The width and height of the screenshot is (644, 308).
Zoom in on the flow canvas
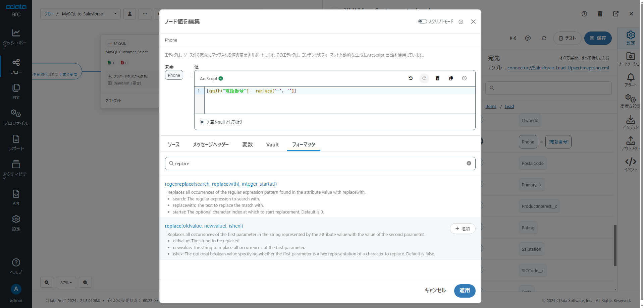(47, 283)
